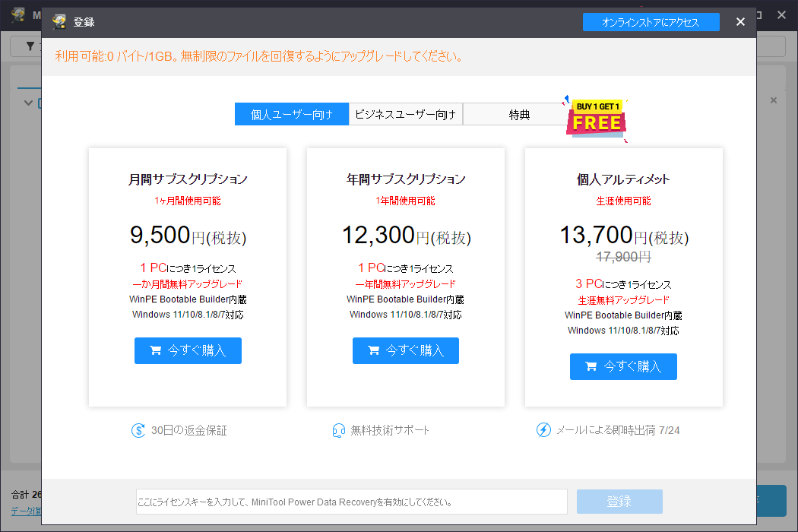
Task: Click the 無料技術サポート headset icon
Action: 339,430
